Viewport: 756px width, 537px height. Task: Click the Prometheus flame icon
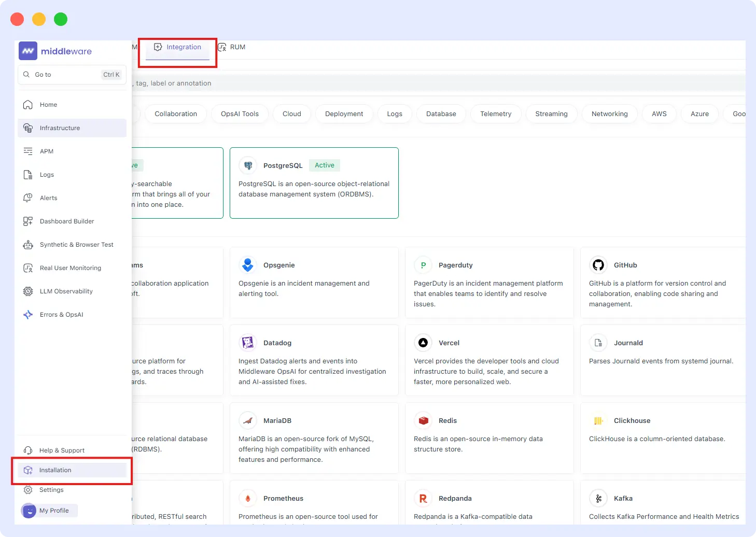[x=248, y=498]
